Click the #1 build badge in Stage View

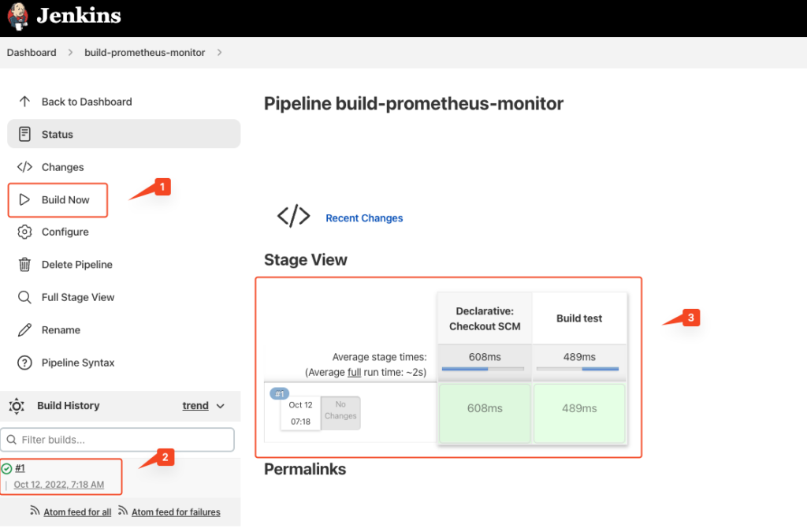coord(280,393)
